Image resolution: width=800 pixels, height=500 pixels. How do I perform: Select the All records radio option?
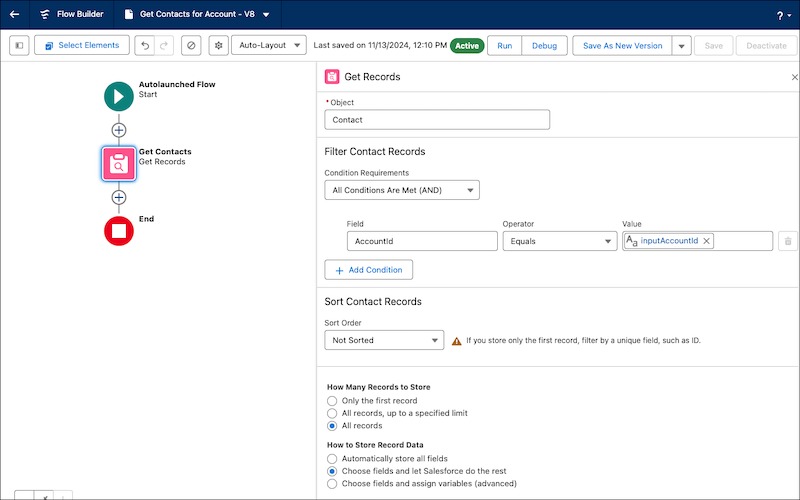332,426
